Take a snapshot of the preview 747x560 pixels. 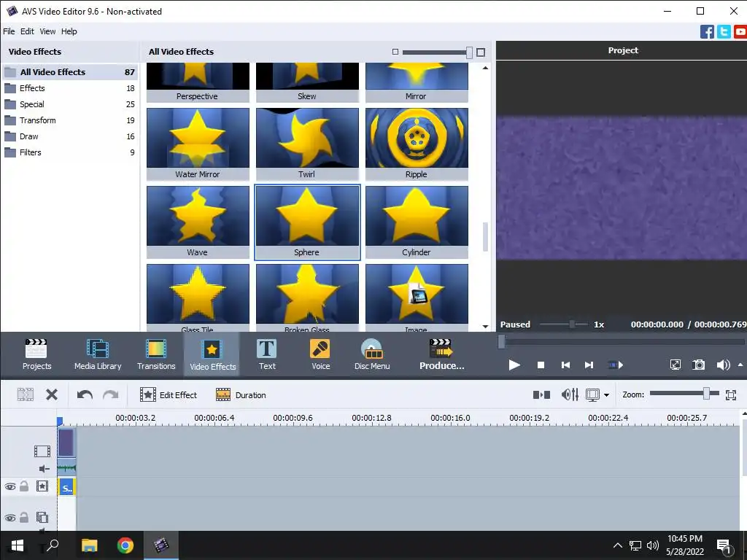698,365
